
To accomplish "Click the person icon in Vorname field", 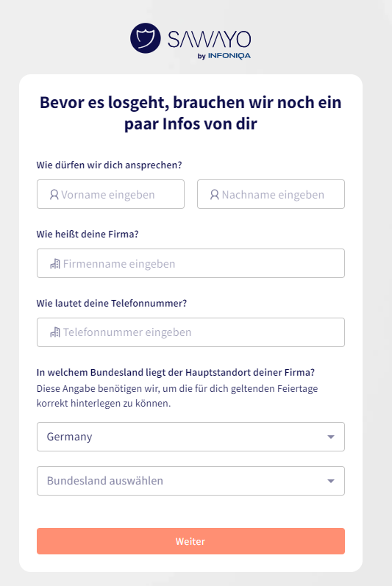I will tap(54, 194).
